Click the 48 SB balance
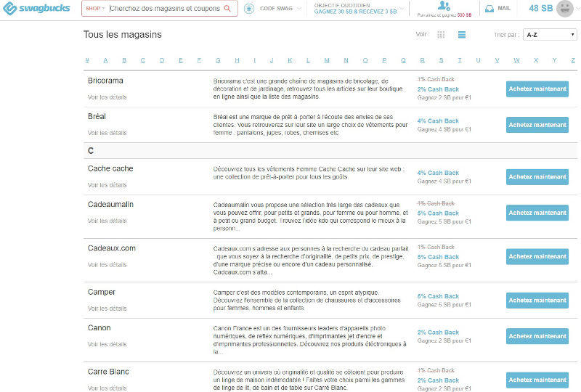The height and width of the screenshot is (392, 581). [540, 8]
